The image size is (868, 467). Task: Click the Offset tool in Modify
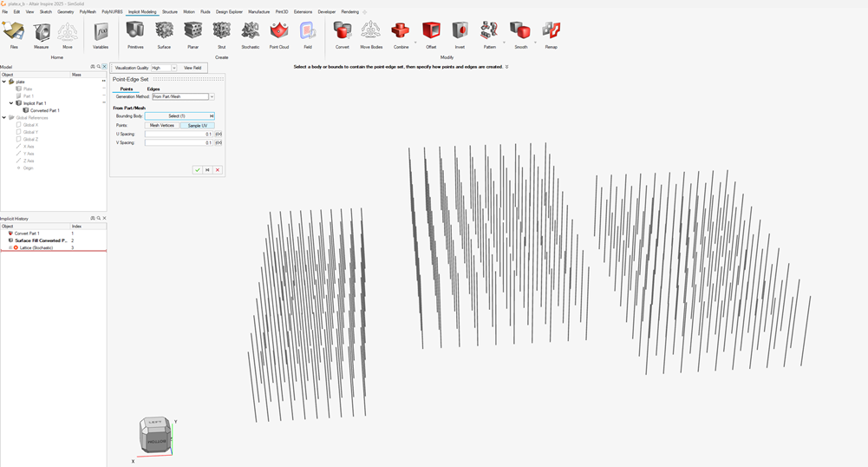[x=431, y=33]
